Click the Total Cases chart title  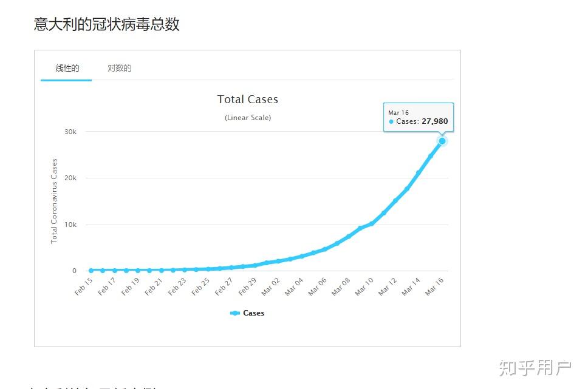point(248,100)
